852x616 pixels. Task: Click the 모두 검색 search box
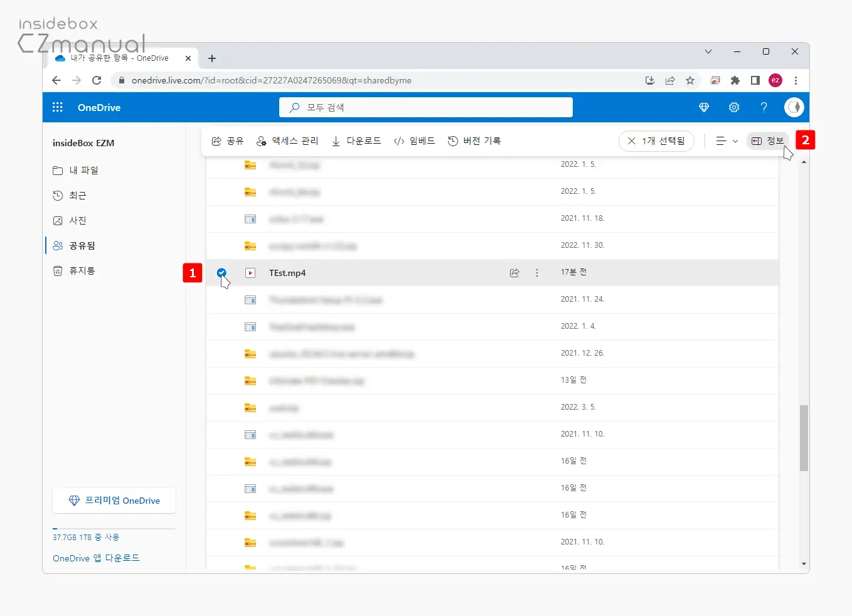(426, 107)
